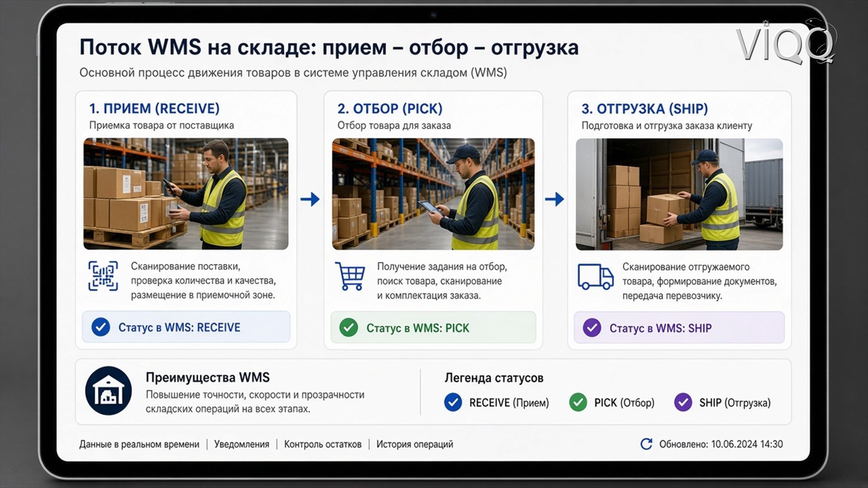Select the История операций tab
The height and width of the screenshot is (488, 868).
point(415,444)
